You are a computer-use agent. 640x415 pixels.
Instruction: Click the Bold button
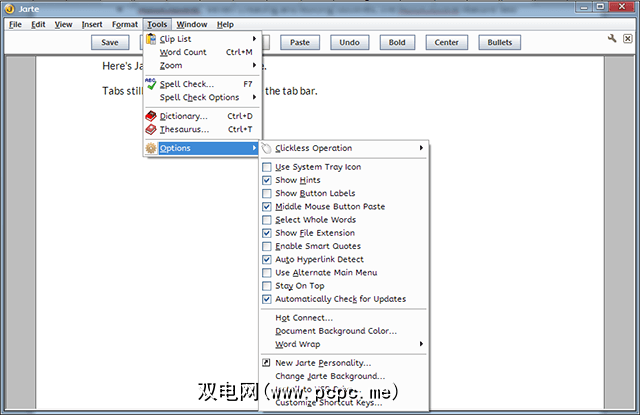pos(397,42)
